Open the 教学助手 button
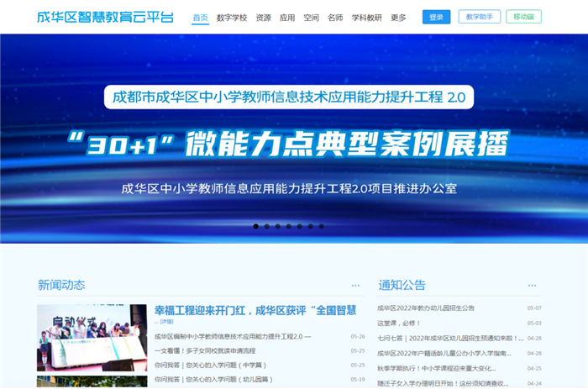The height and width of the screenshot is (389, 588). tap(480, 17)
